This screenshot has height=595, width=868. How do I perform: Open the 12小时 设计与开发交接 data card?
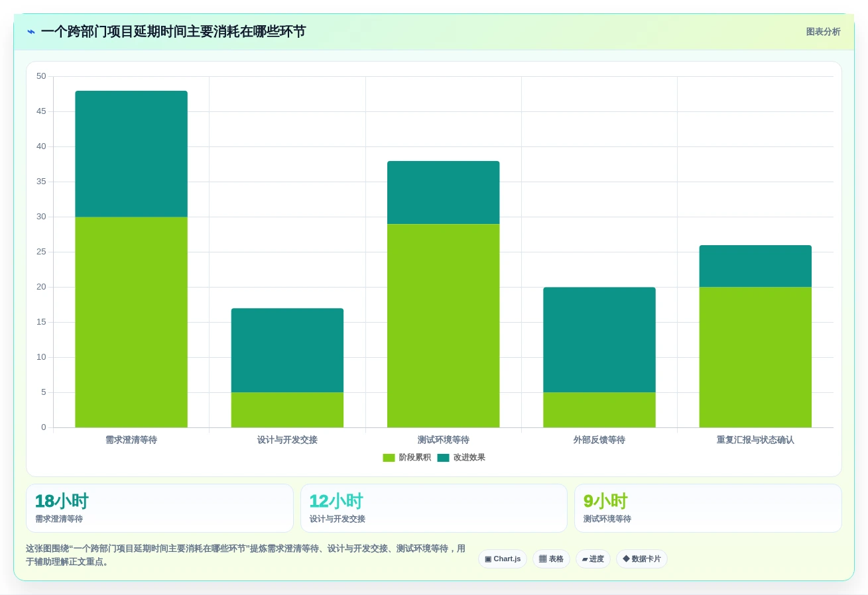tap(434, 508)
